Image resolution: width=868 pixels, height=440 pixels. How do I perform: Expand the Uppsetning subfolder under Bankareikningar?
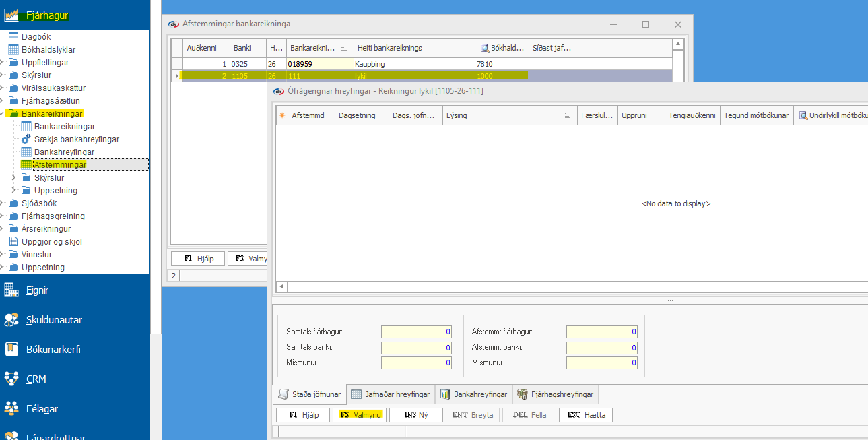point(14,191)
